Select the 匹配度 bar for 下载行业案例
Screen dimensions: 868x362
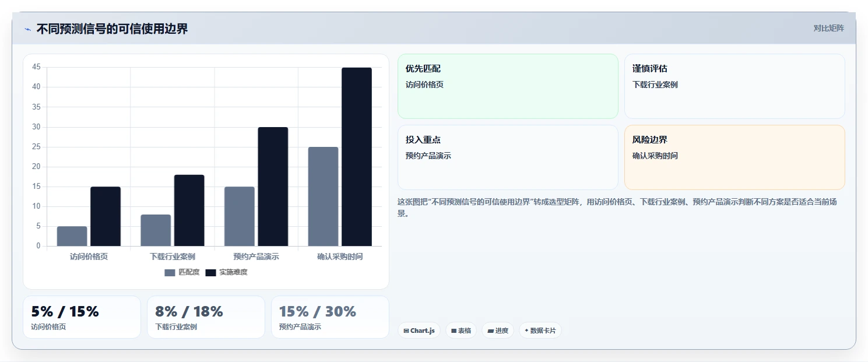156,230
